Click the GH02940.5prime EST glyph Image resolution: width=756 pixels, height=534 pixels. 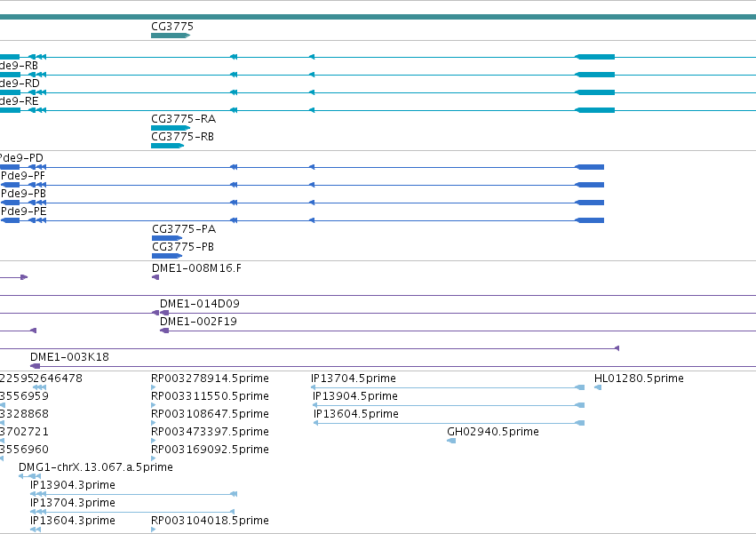point(451,441)
